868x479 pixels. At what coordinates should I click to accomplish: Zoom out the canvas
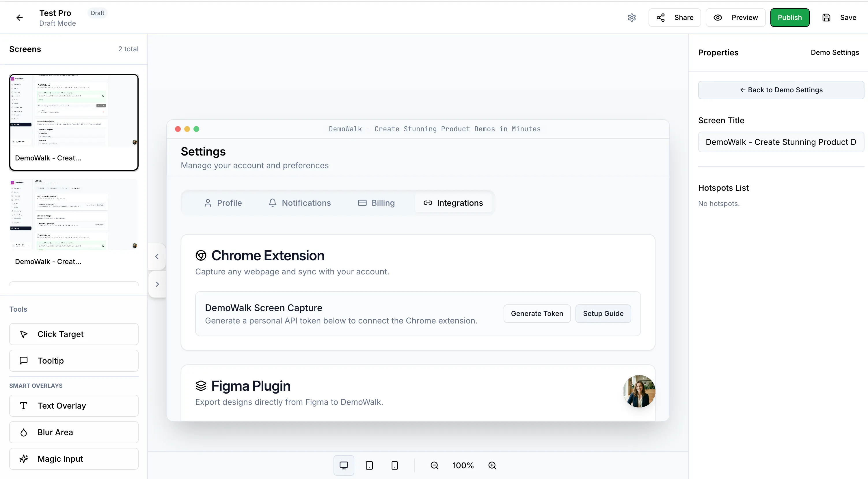click(434, 465)
